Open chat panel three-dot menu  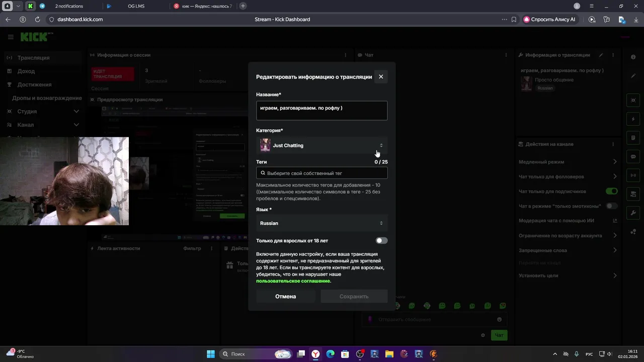tap(506, 55)
